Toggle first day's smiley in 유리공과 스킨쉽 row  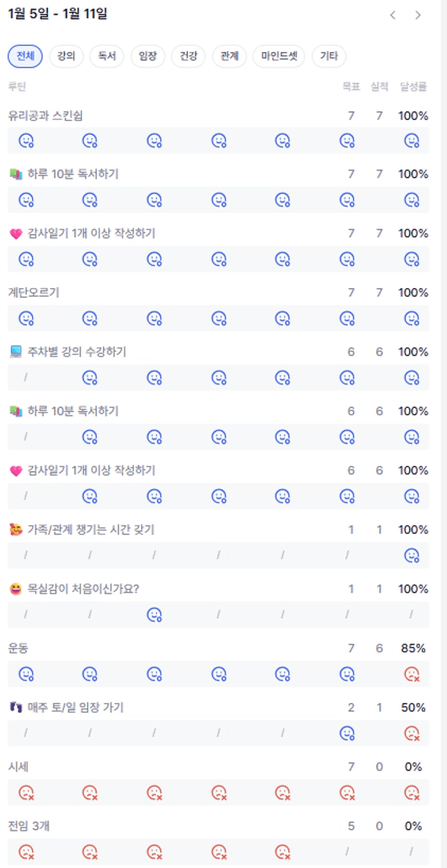click(26, 141)
